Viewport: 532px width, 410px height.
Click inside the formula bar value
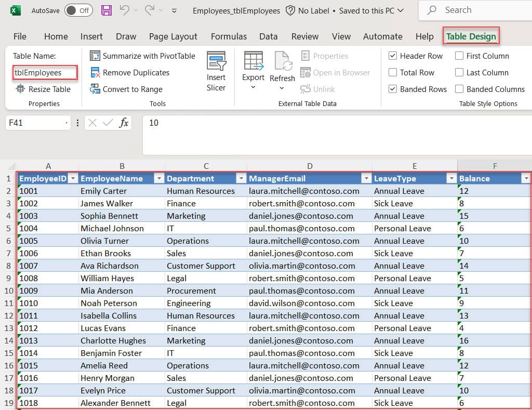click(154, 123)
